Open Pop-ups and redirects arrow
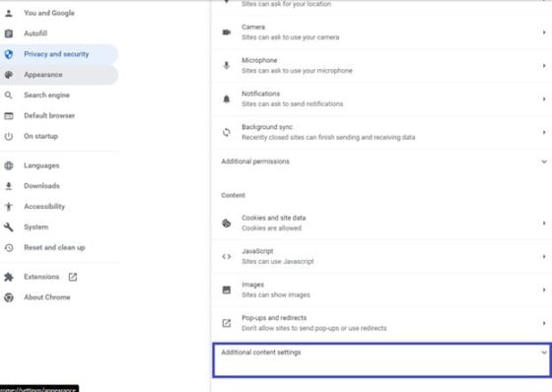The image size is (552, 392). coord(544,323)
